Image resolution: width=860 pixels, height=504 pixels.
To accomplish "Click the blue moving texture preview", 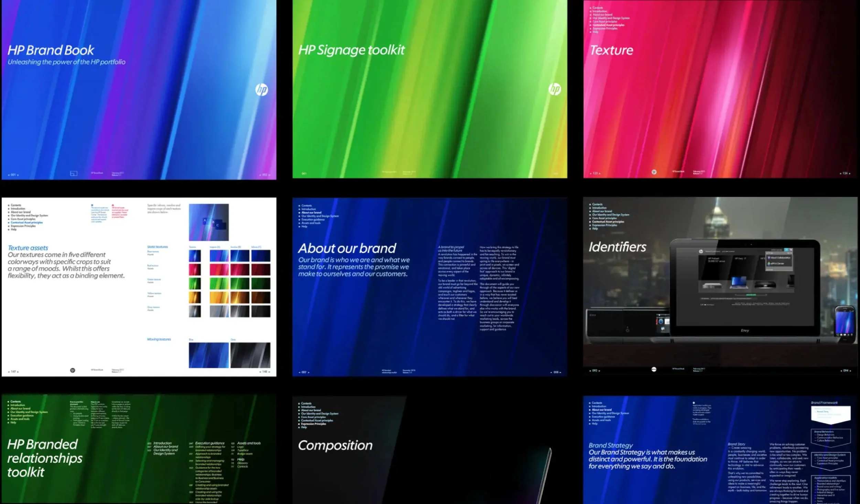I will (208, 355).
